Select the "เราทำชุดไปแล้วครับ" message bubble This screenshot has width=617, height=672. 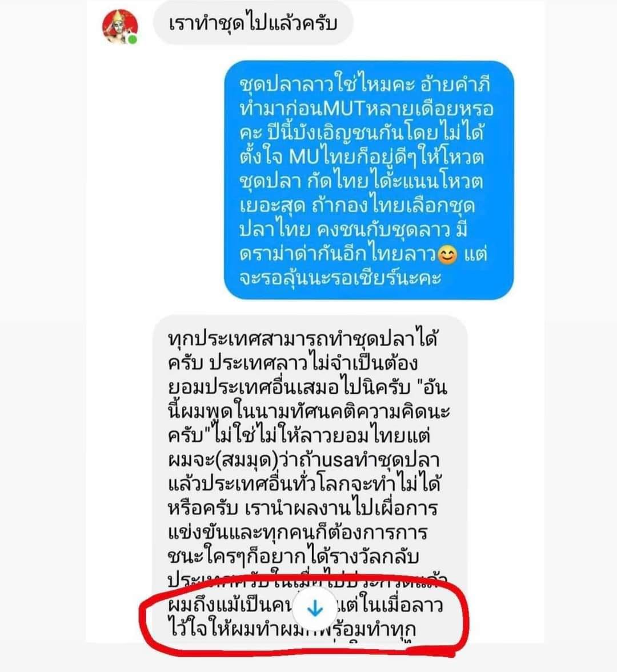coord(253,23)
